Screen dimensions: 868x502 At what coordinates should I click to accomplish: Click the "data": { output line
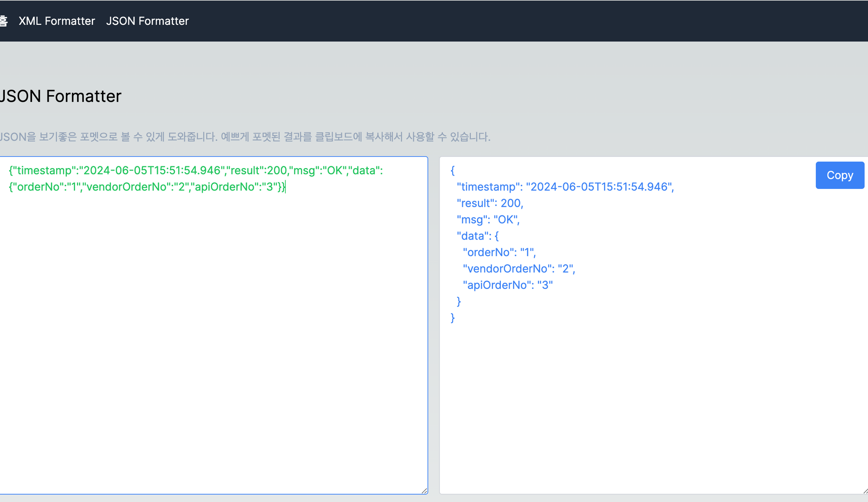(x=477, y=236)
